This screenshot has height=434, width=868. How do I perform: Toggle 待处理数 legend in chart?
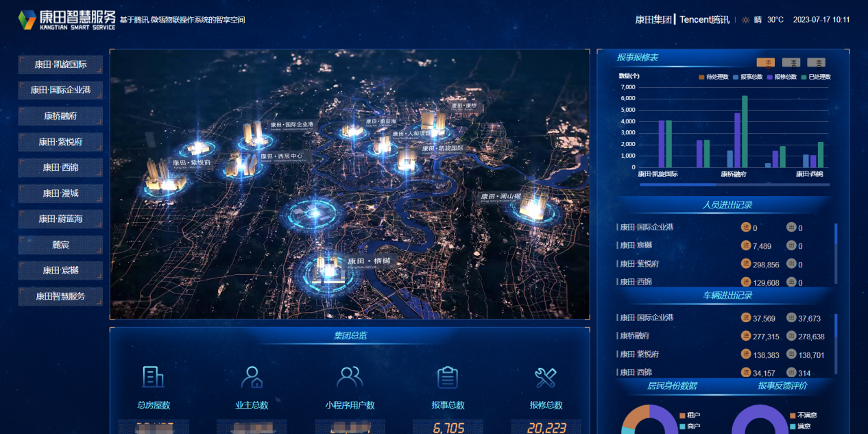[x=713, y=77]
